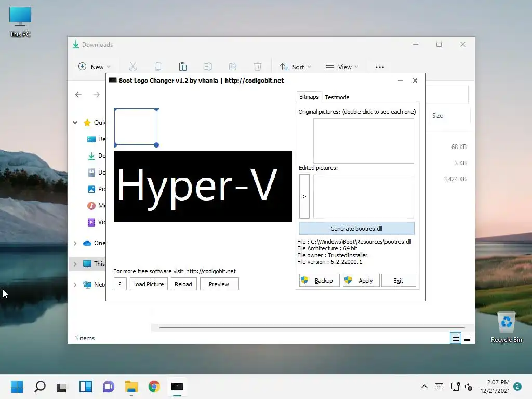Switch to the Testmode tab
The width and height of the screenshot is (532, 399).
tap(337, 97)
